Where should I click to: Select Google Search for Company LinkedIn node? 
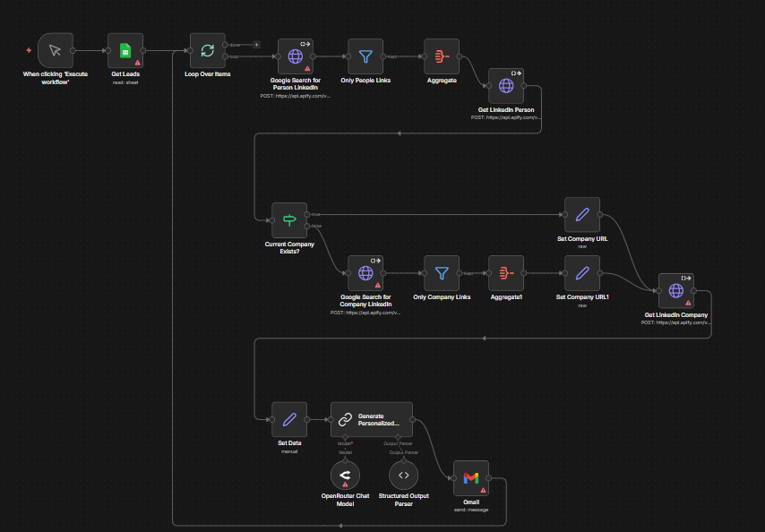pyautogui.click(x=365, y=273)
